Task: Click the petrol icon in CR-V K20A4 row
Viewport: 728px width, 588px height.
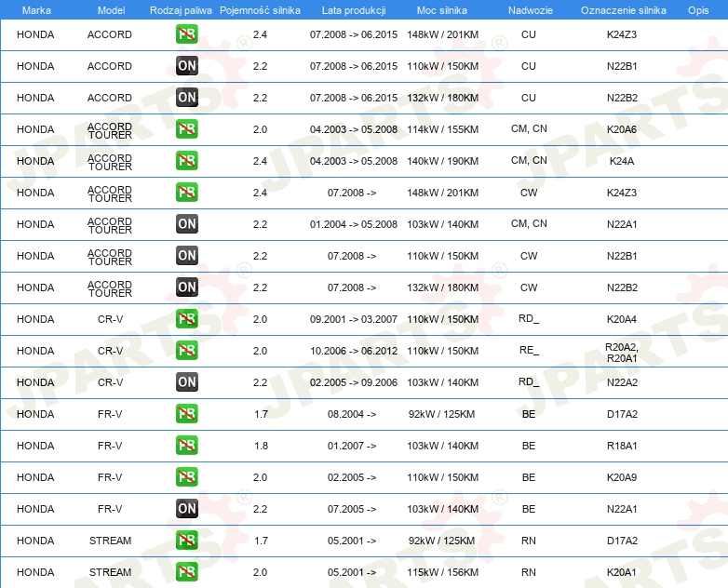Action: coord(186,319)
